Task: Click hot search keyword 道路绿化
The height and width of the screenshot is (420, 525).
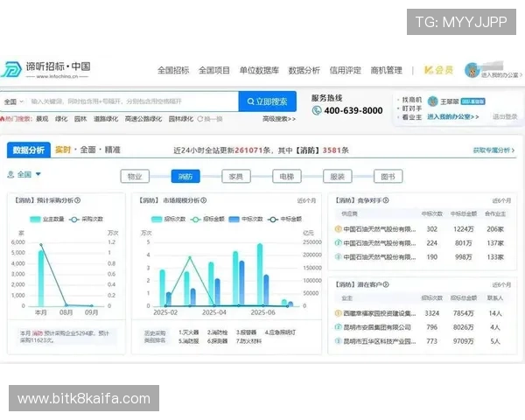Action: tap(106, 119)
